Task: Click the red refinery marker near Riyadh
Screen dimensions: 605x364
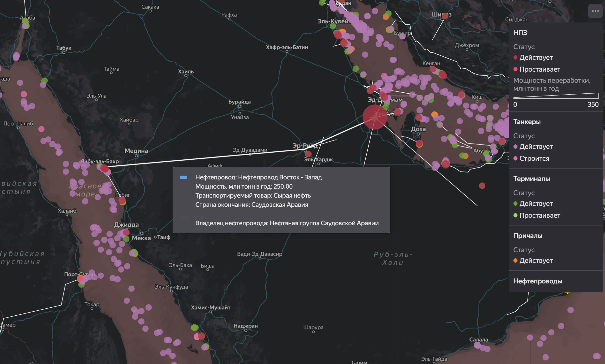Action: pos(308,154)
